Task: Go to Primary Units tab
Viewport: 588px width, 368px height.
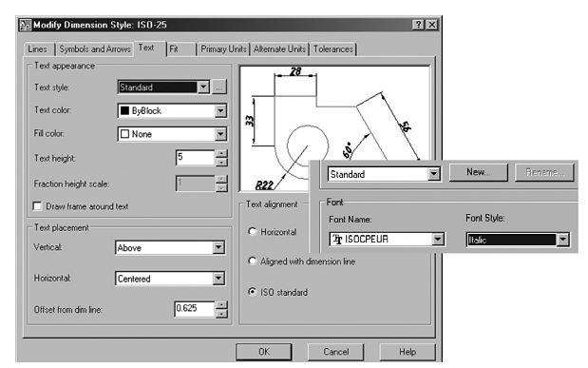Action: pos(223,49)
